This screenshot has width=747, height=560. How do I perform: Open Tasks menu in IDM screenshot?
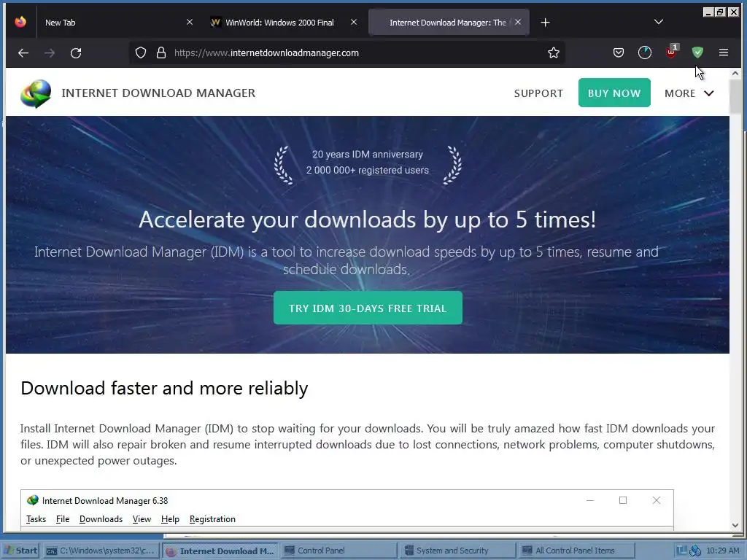click(36, 519)
